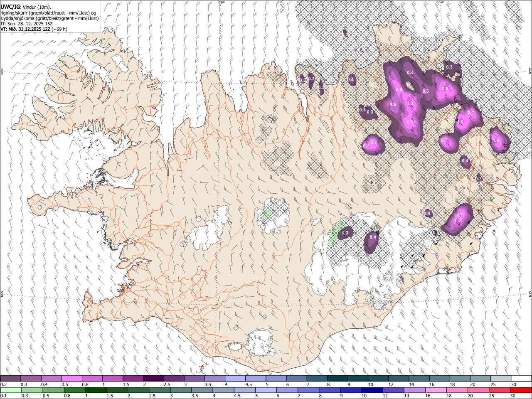Click the 'rigning/skúrir' legend description line
532x399 pixels.
pyautogui.click(x=49, y=12)
